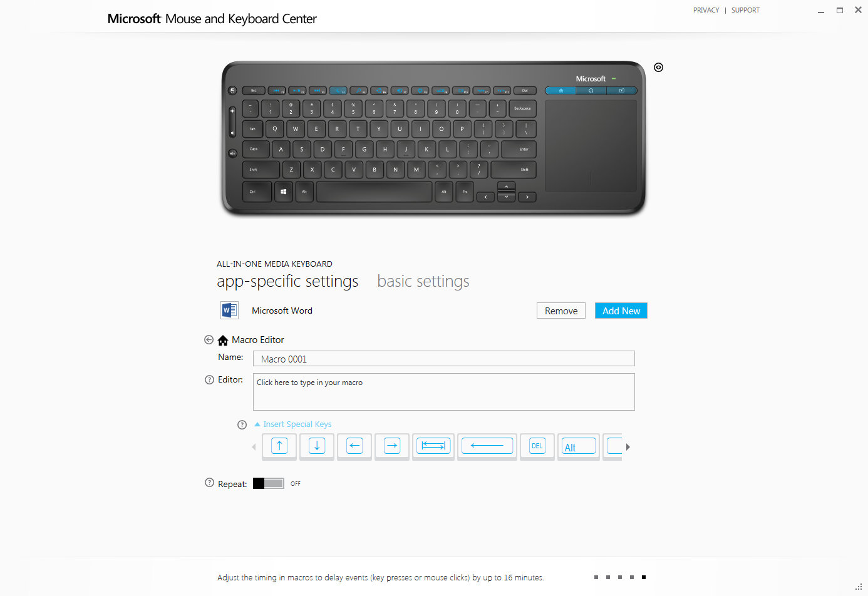Insert the Right arrow special key
This screenshot has height=596, width=868.
[392, 446]
